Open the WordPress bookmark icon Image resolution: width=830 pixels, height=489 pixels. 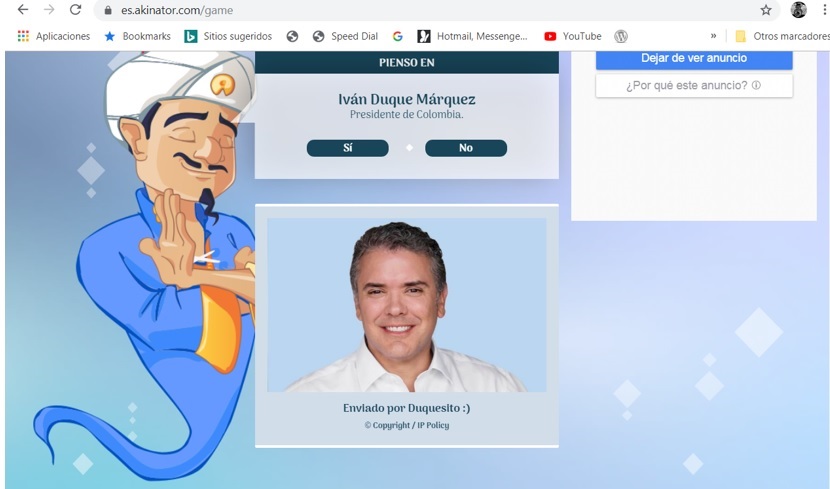[x=621, y=36]
